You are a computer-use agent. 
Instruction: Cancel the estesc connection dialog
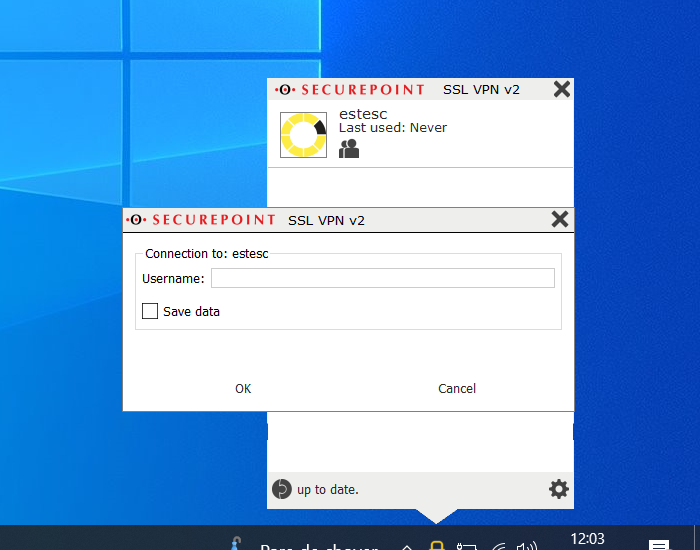coord(457,388)
